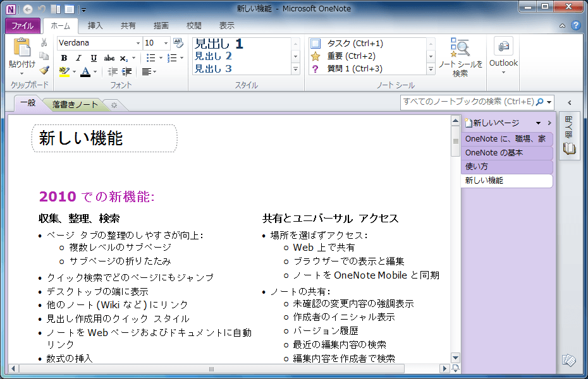The width and height of the screenshot is (588, 379).
Task: Click the Paste (貼り付け) clipboard icon
Action: (x=21, y=48)
